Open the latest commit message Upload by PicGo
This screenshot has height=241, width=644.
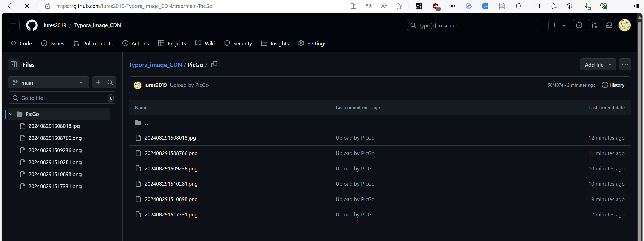189,85
